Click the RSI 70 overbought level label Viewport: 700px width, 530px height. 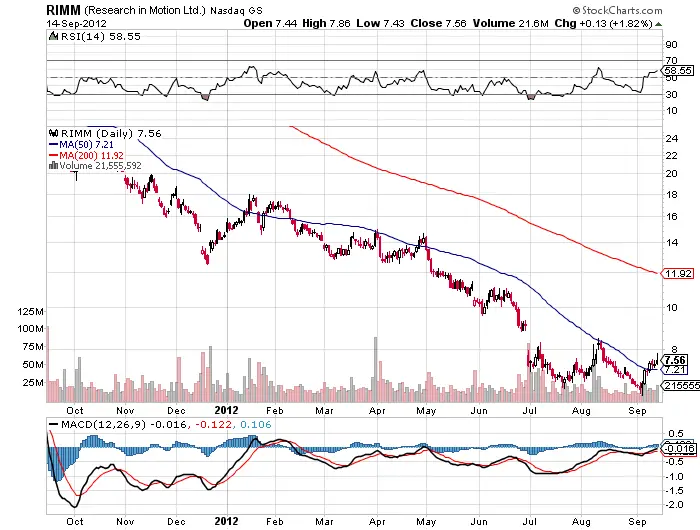tap(671, 60)
